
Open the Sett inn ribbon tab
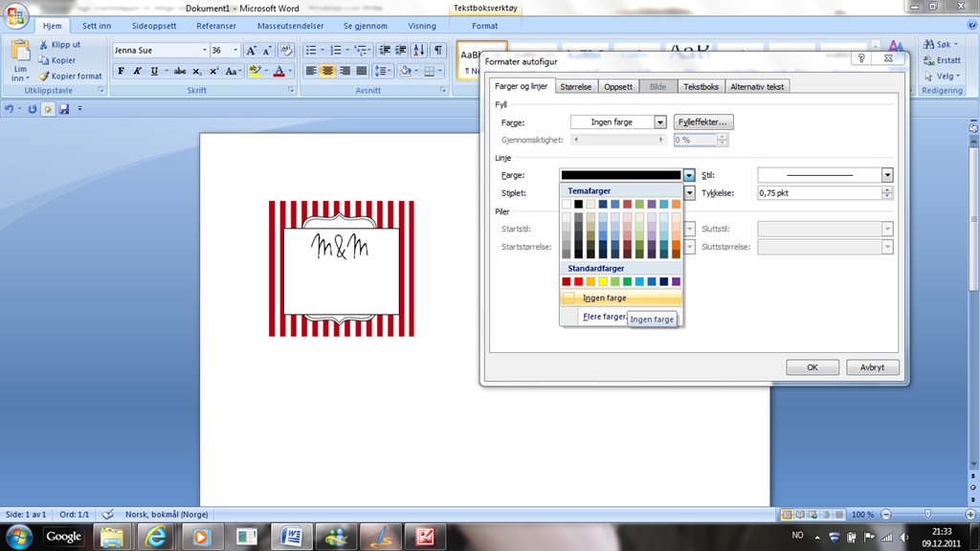(97, 26)
